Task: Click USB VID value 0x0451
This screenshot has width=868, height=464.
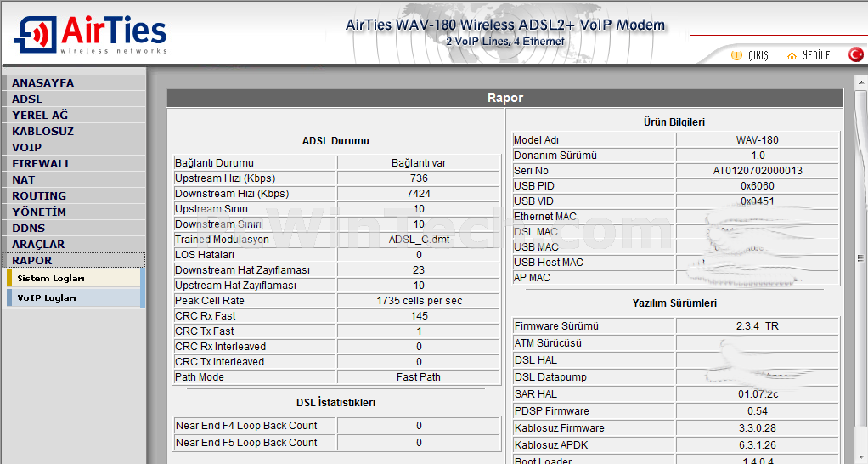Action: 758,201
